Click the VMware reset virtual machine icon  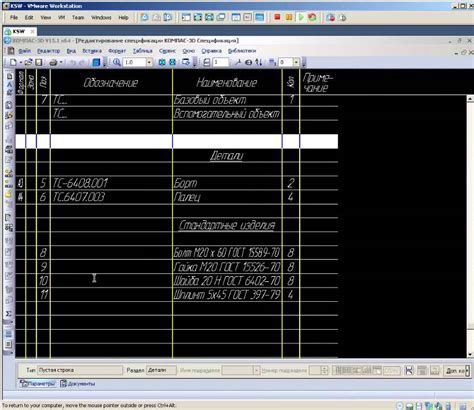(x=312, y=17)
